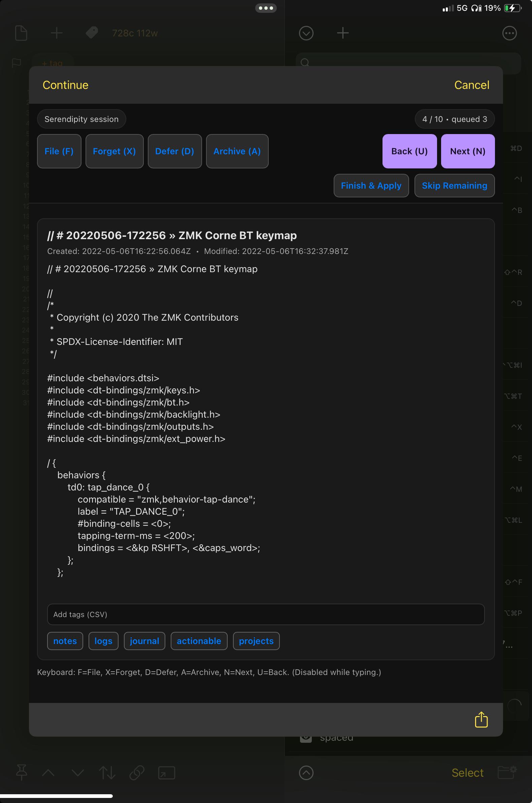
Task: Open the new draft document icon behind dialog
Action: click(21, 33)
